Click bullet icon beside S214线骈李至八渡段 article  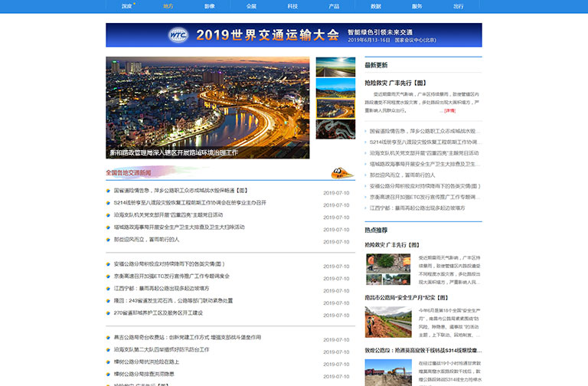click(x=109, y=203)
